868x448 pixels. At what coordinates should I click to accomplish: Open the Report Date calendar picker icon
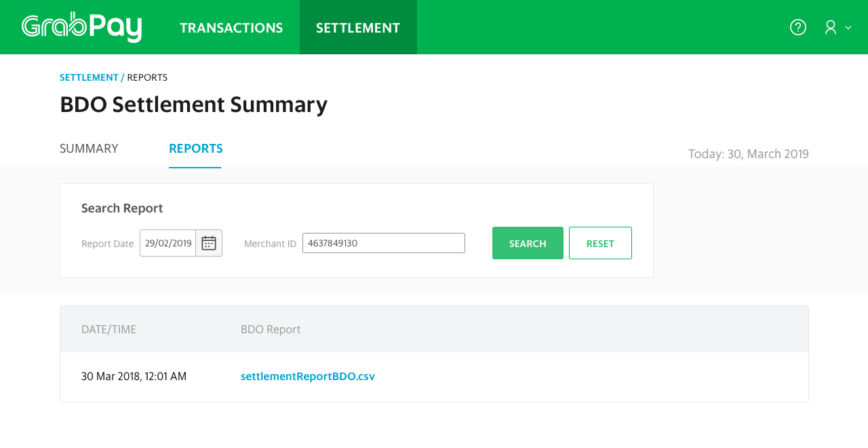click(x=209, y=243)
